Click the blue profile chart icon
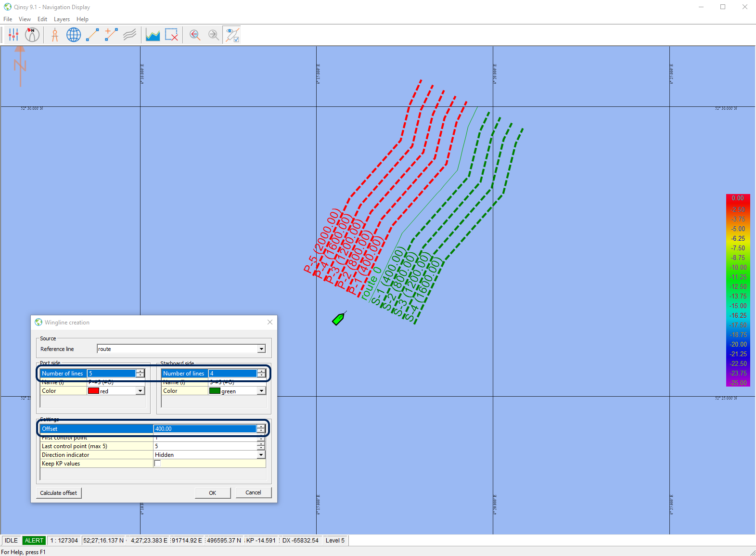Image resolution: width=756 pixels, height=556 pixels. pyautogui.click(x=153, y=35)
